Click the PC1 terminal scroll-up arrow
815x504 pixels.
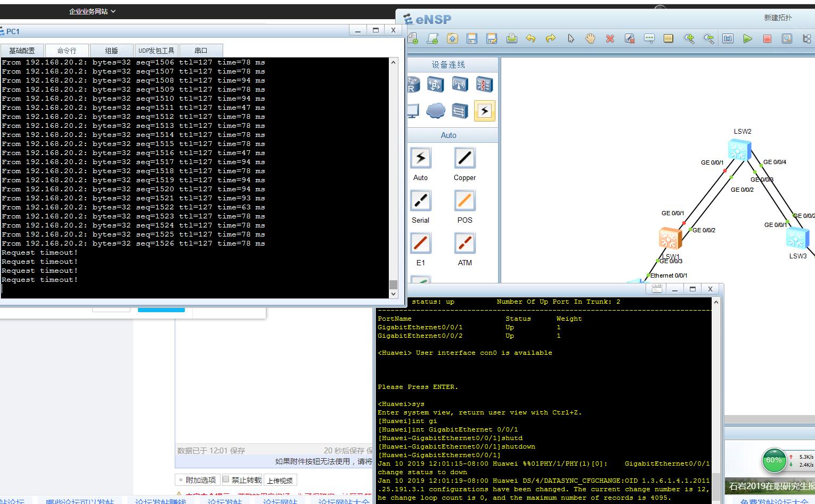pos(394,62)
